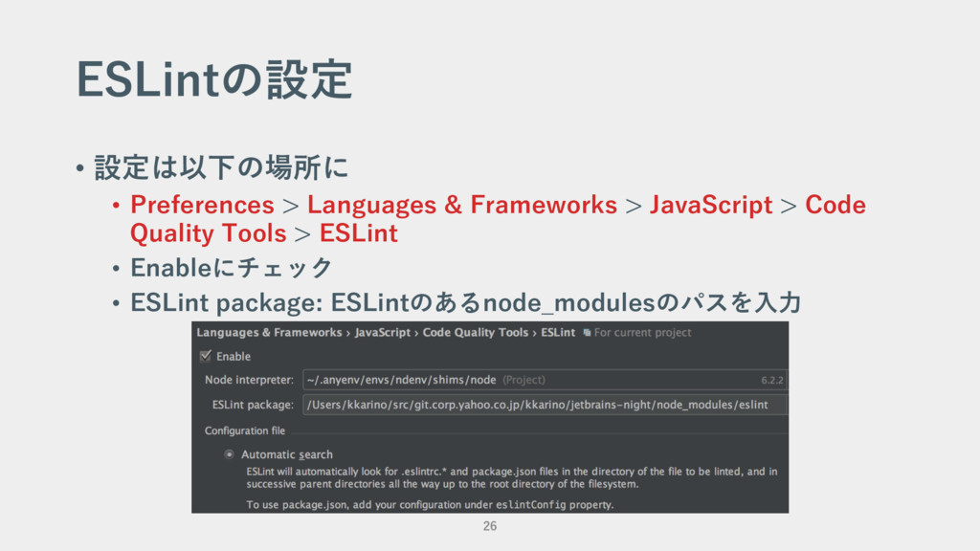
Task: Select the Automatic search radio button
Action: click(x=230, y=454)
